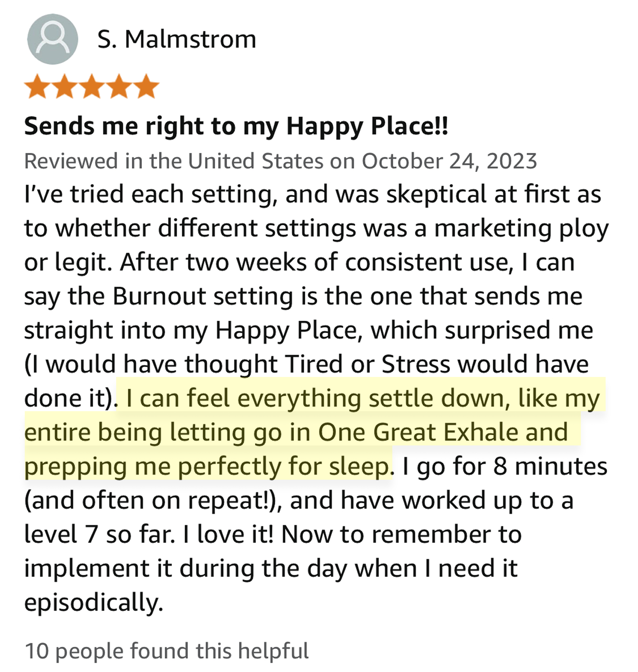
Task: Select the third (middle) rating star
Action: tap(92, 87)
